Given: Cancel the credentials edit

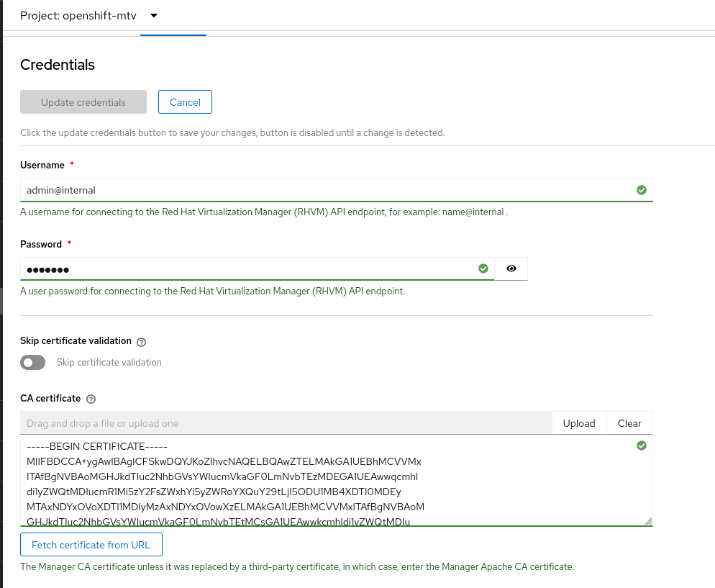Looking at the screenshot, I should [185, 102].
